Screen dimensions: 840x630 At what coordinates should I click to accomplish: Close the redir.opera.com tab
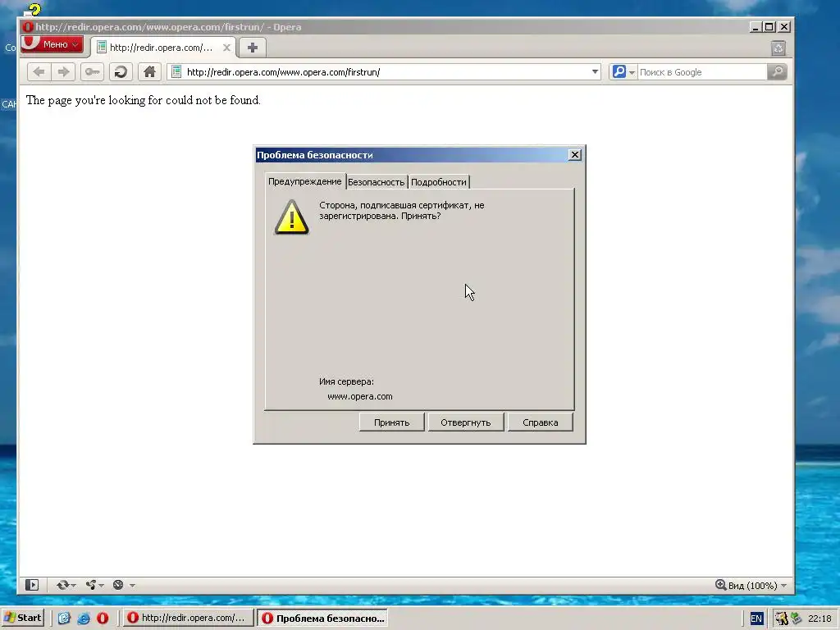click(x=226, y=48)
